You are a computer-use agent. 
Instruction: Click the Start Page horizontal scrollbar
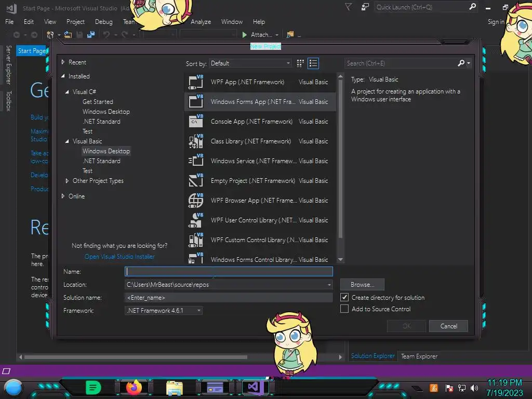coord(136,357)
